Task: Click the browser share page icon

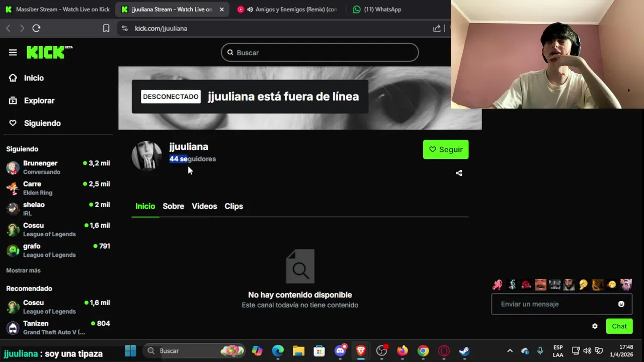Action: pyautogui.click(x=437, y=28)
